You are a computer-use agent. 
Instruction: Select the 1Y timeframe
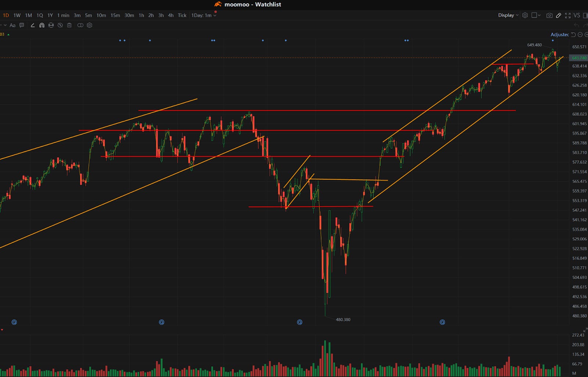click(x=50, y=15)
